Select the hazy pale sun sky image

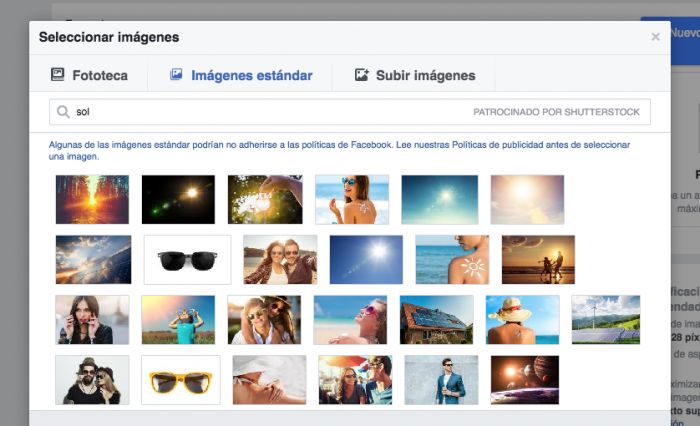(x=527, y=200)
